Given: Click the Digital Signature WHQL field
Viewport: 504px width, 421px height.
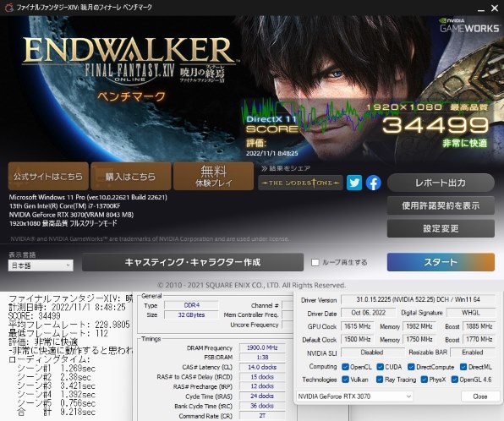Looking at the screenshot, I should 471,313.
